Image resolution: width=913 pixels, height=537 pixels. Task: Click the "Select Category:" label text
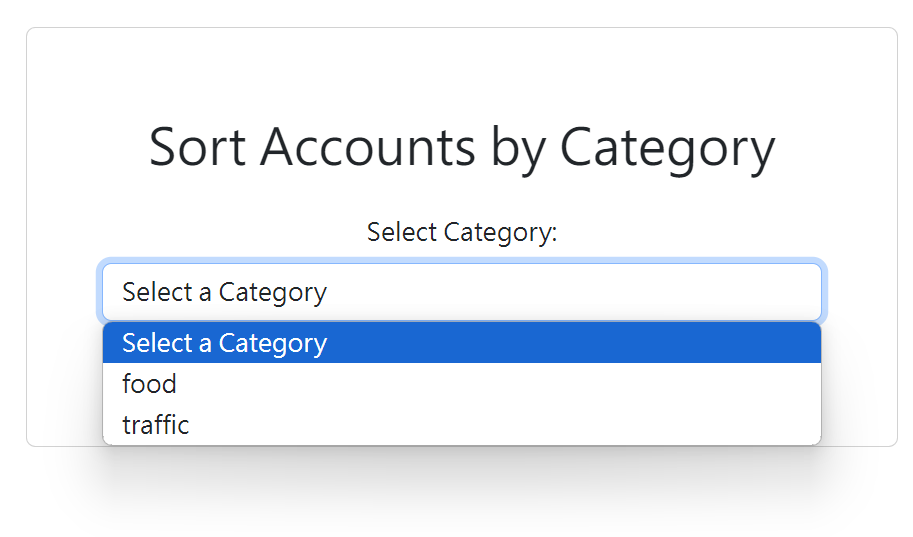coord(461,232)
